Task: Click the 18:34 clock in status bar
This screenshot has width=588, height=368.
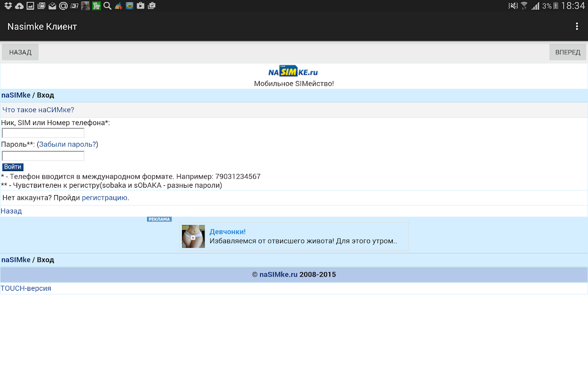Action: (573, 6)
